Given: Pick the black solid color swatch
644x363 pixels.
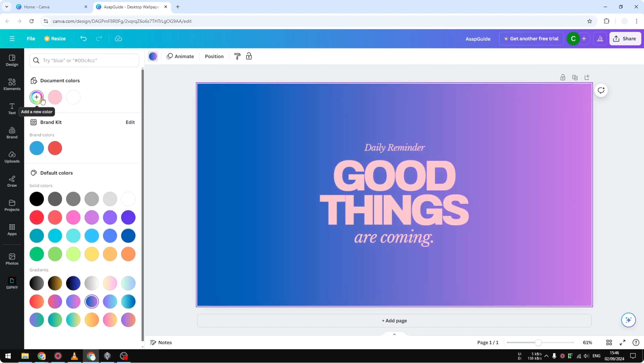Looking at the screenshot, I should click(37, 199).
